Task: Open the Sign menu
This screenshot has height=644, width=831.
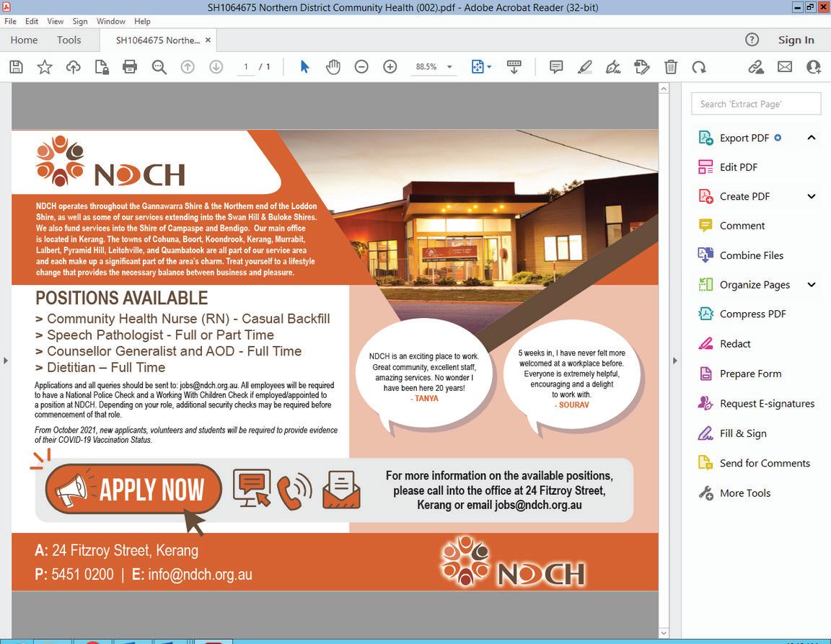Action: coord(80,21)
